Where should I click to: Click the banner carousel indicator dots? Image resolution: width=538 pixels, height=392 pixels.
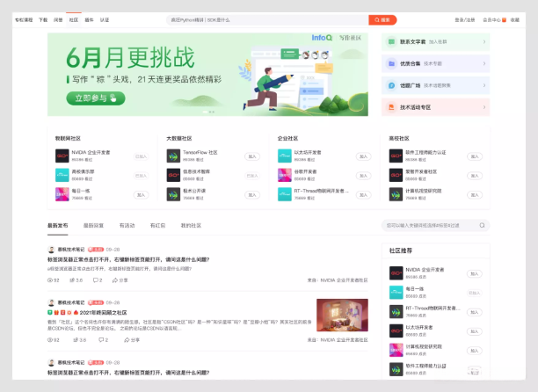(208, 112)
